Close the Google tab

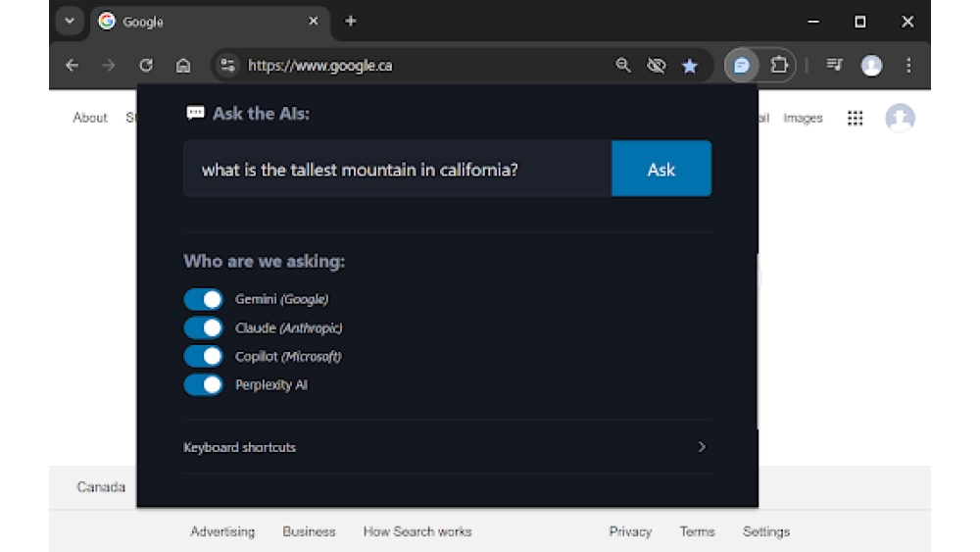[314, 22]
